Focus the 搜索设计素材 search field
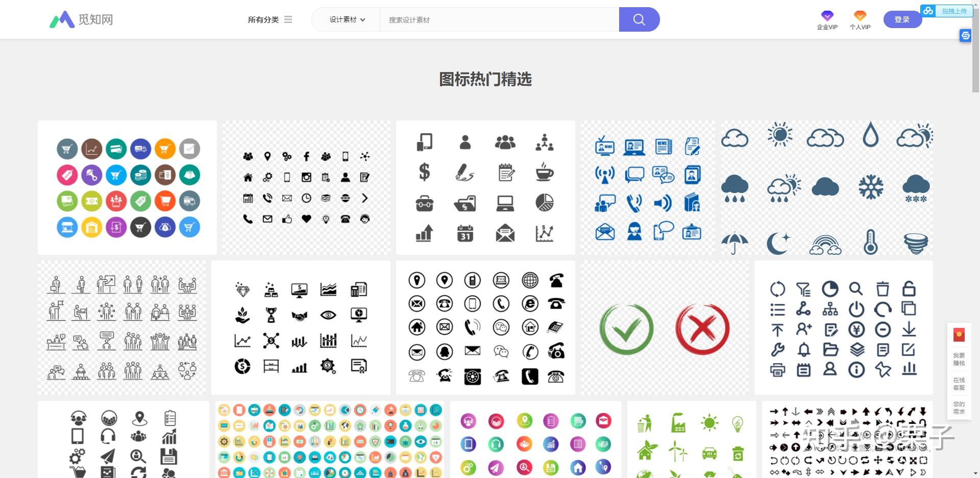980x478 pixels. click(x=499, y=19)
